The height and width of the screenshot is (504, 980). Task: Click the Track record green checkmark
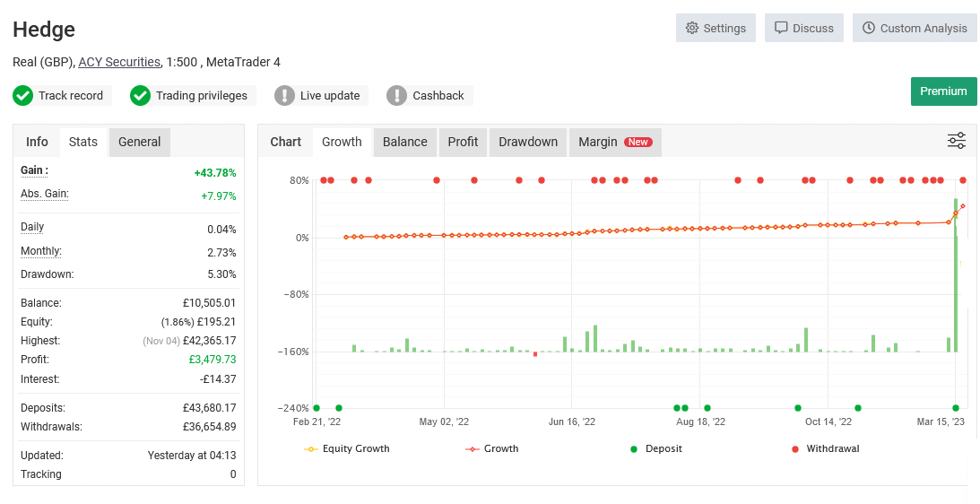coord(23,96)
